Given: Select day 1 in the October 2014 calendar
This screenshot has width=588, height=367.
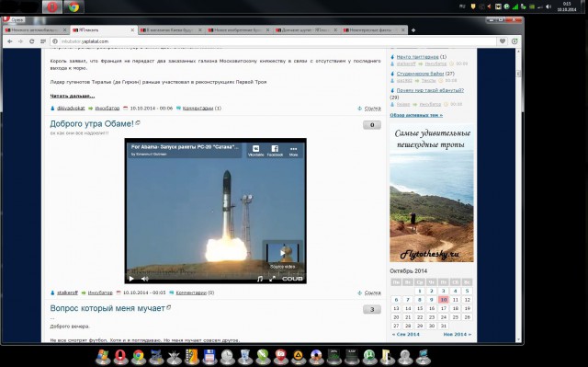Looking at the screenshot, I should point(420,291).
